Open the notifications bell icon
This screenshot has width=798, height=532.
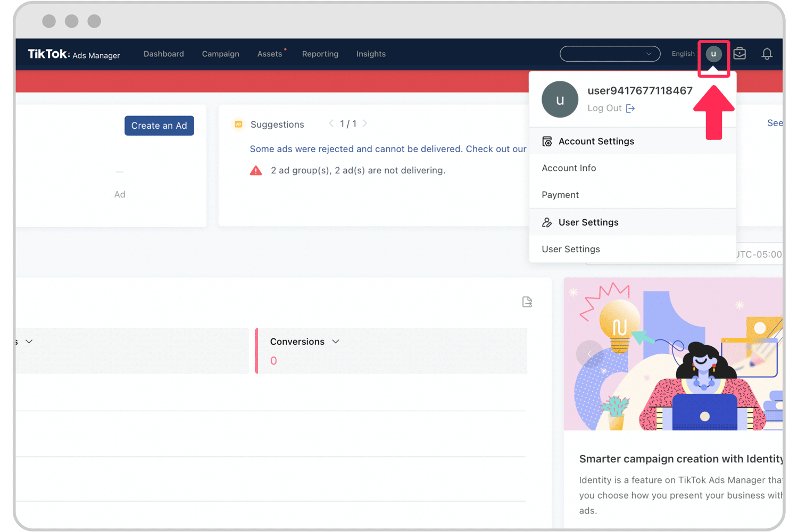pyautogui.click(x=767, y=54)
